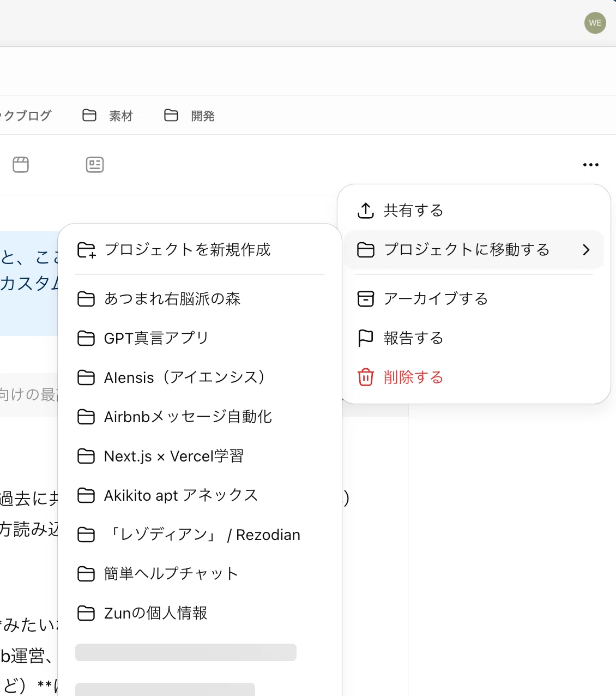
Task: Click the folder icon beside Zunの個人情報
Action: 86,613
